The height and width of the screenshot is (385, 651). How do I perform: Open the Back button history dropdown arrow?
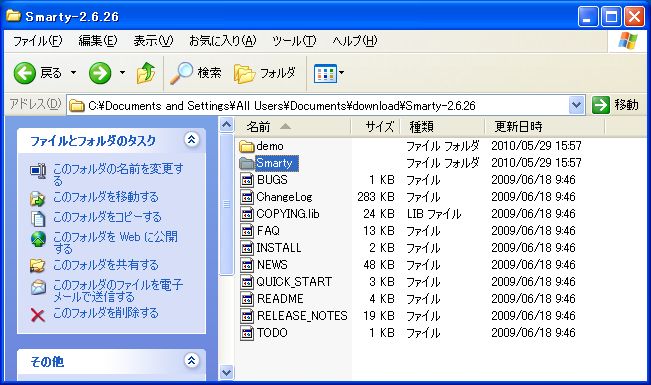click(x=73, y=73)
